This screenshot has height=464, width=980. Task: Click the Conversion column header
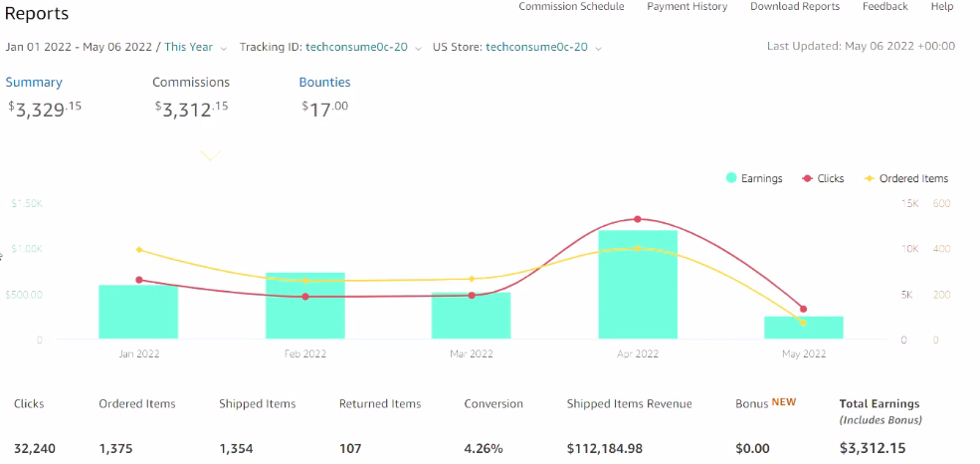(x=493, y=404)
